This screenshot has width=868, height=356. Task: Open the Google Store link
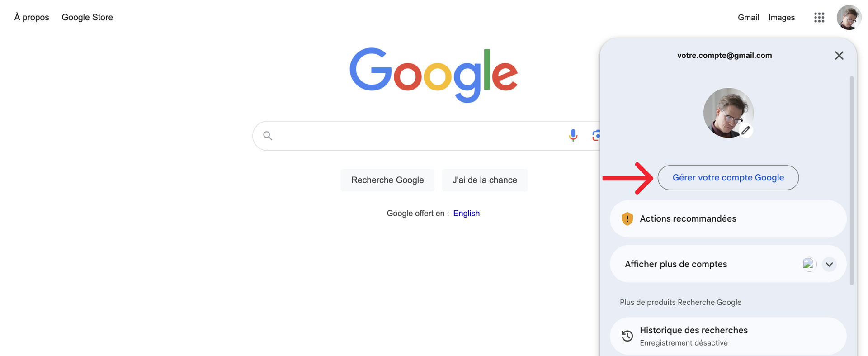[87, 17]
